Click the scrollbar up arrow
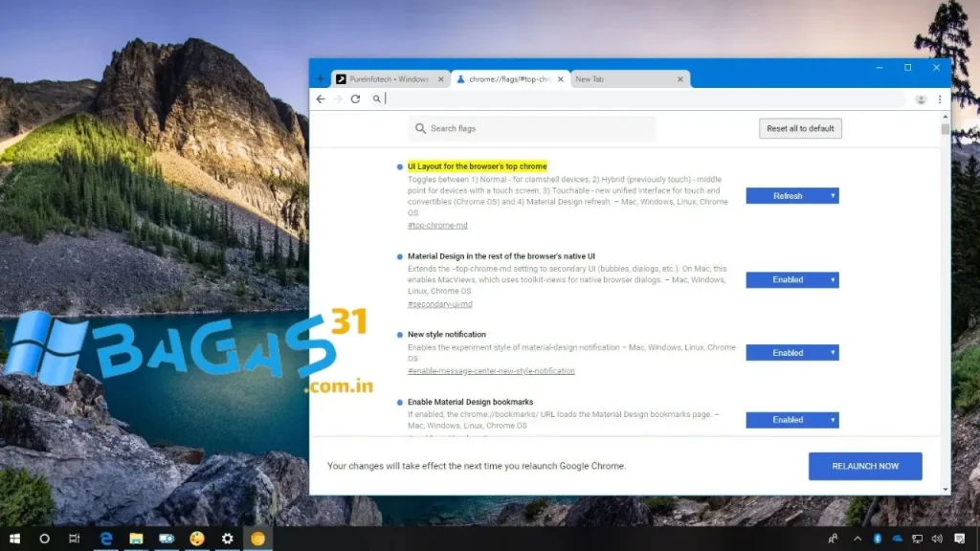This screenshot has width=980, height=551. click(x=945, y=117)
